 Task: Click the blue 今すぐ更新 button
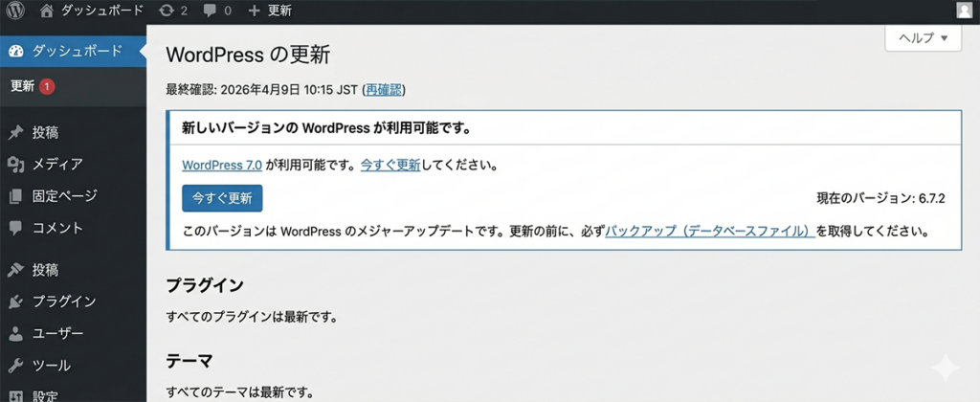click(x=222, y=199)
